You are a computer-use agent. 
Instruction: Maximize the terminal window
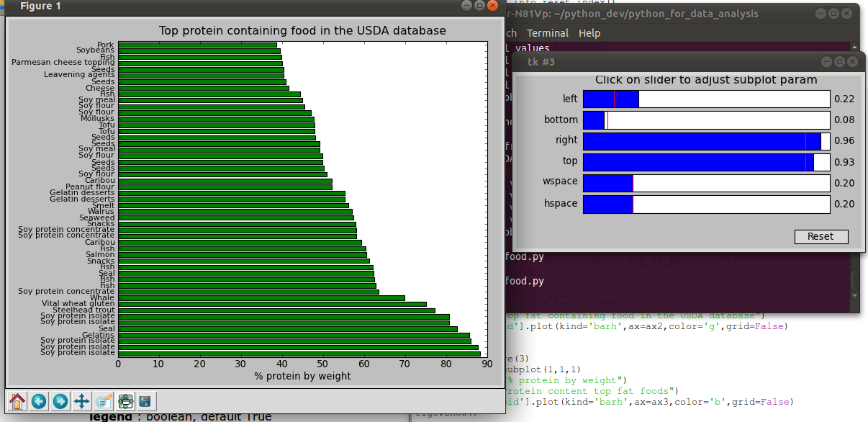[833, 14]
